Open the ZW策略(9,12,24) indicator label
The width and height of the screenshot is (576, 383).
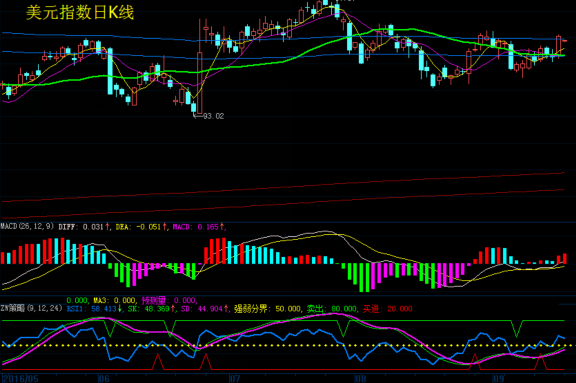click(x=32, y=308)
